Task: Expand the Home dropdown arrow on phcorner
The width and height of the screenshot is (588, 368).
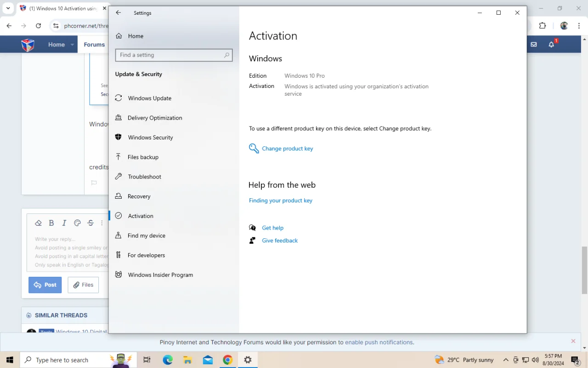Action: click(x=72, y=45)
